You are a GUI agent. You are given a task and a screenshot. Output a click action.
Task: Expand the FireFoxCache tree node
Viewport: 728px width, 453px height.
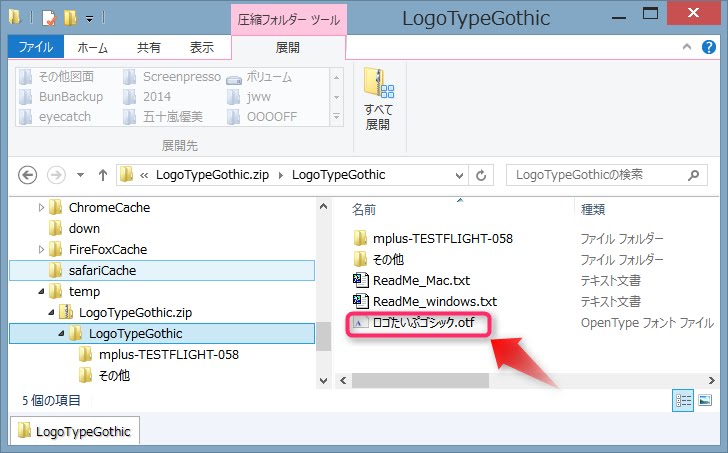[41, 249]
